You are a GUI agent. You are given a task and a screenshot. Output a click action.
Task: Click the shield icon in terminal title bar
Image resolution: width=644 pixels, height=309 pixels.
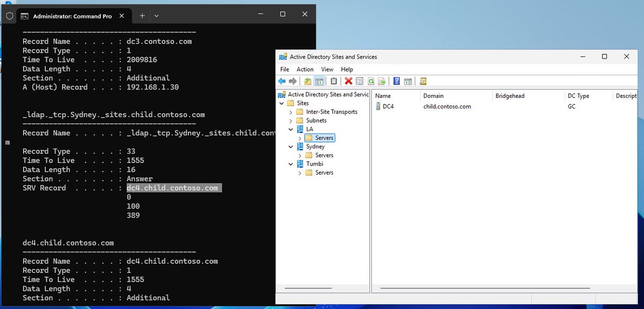point(9,16)
